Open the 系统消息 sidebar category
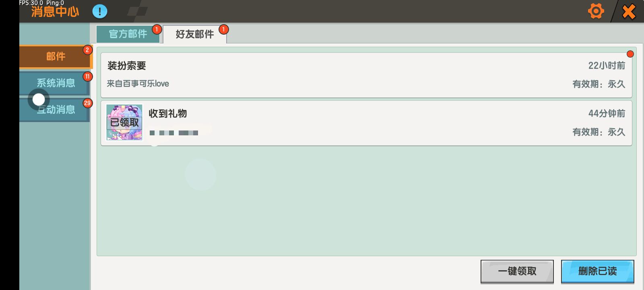Image resolution: width=644 pixels, height=290 pixels. pyautogui.click(x=56, y=83)
